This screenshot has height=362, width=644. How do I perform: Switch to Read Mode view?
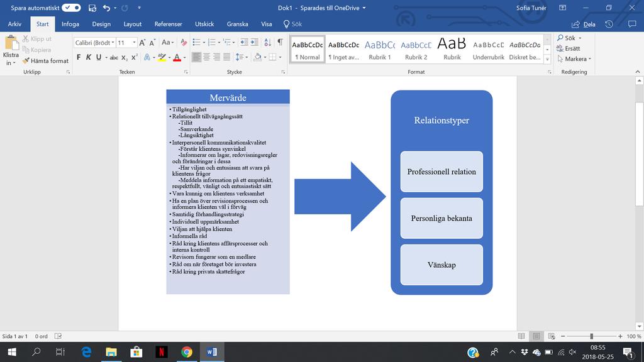pos(521,336)
